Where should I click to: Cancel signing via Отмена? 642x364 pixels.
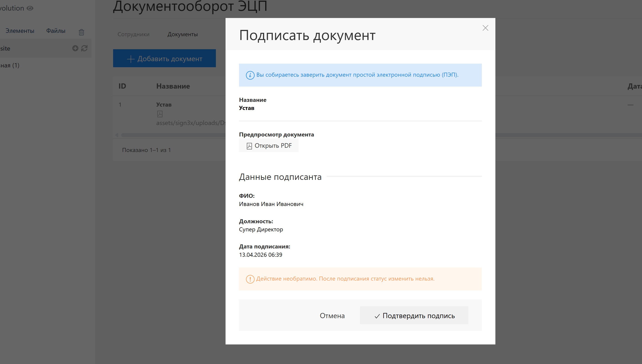point(332,316)
